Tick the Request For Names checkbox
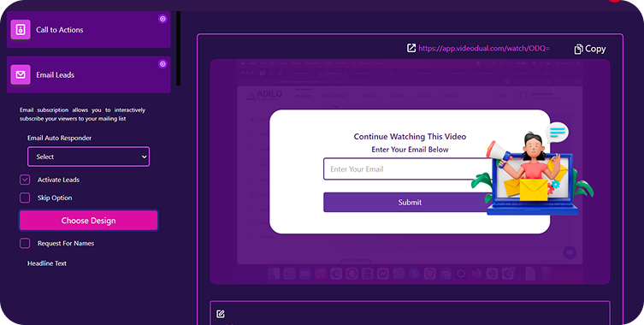This screenshot has width=644, height=325. click(x=25, y=243)
